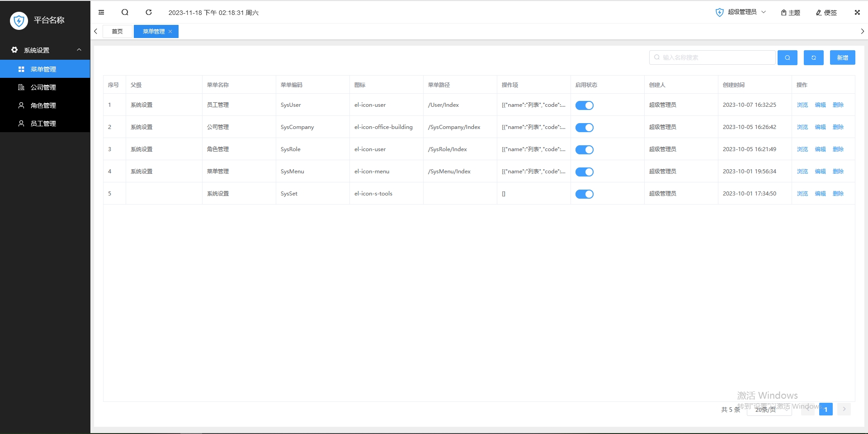Click the platform shield logo
This screenshot has width=868, height=434.
point(19,20)
